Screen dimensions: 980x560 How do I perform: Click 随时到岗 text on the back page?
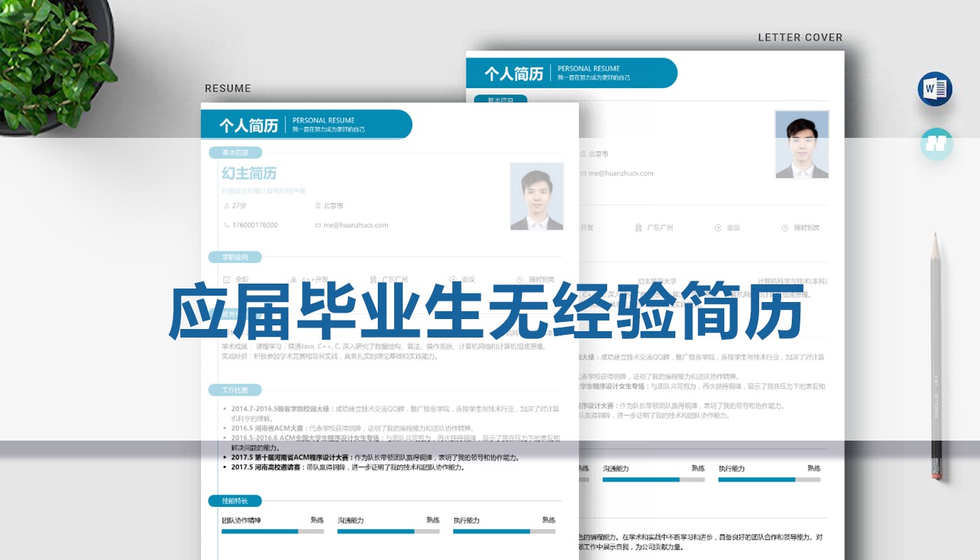tap(807, 228)
